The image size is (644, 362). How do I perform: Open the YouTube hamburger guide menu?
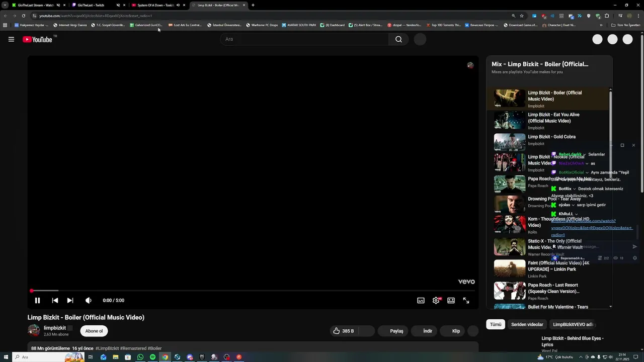click(x=11, y=39)
